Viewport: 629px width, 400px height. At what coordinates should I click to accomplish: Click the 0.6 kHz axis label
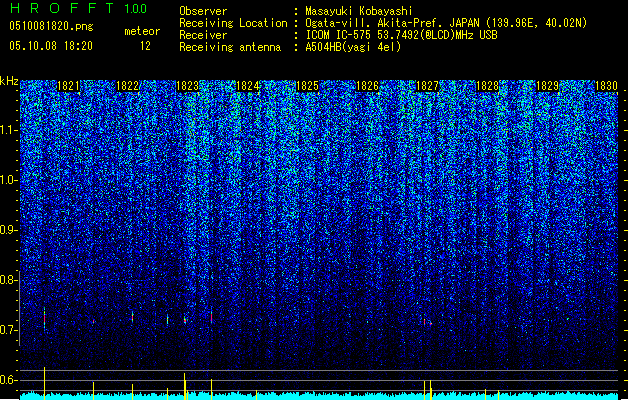8,380
